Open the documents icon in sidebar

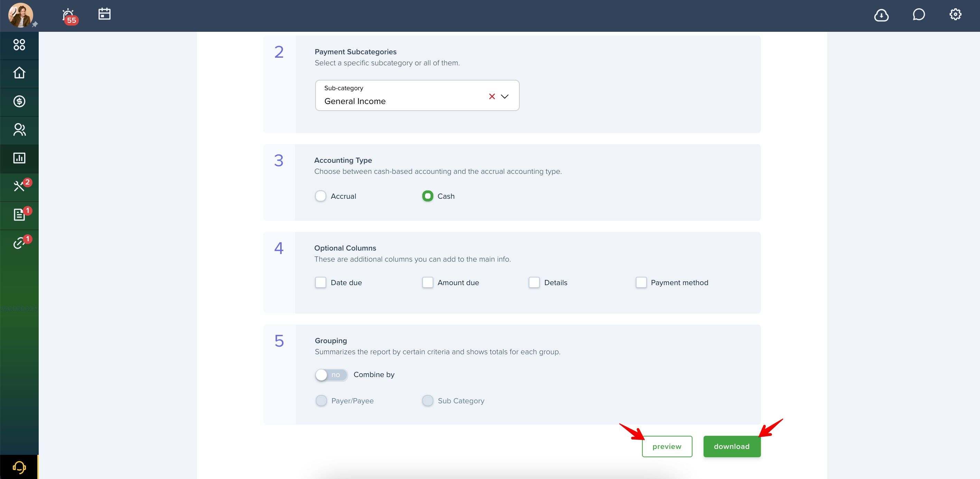pos(19,215)
